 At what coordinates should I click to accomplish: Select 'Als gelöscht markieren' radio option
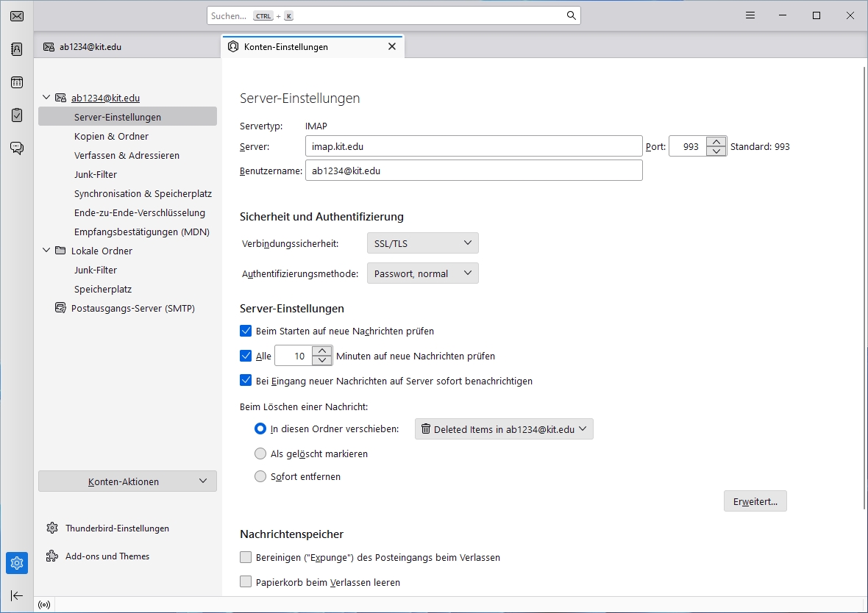[x=260, y=454]
